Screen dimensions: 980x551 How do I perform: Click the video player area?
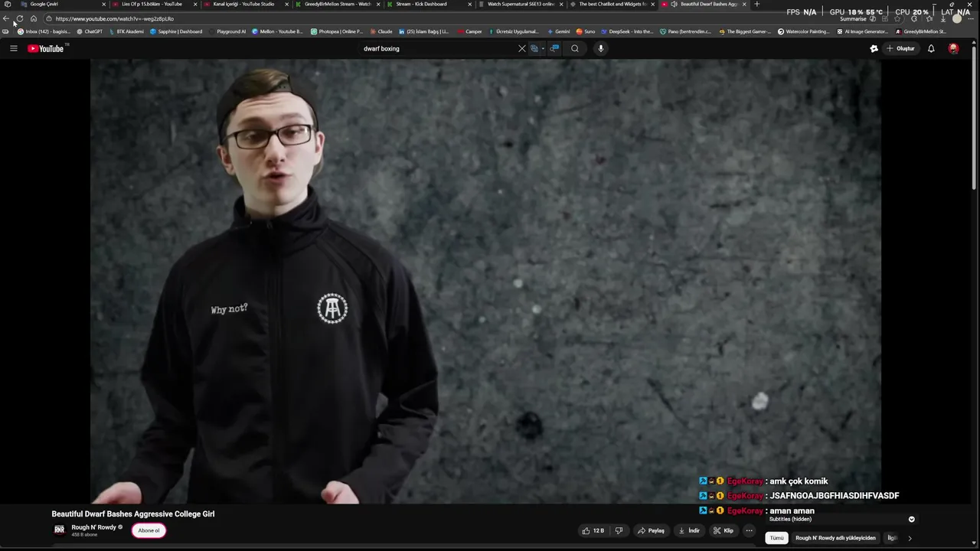485,281
